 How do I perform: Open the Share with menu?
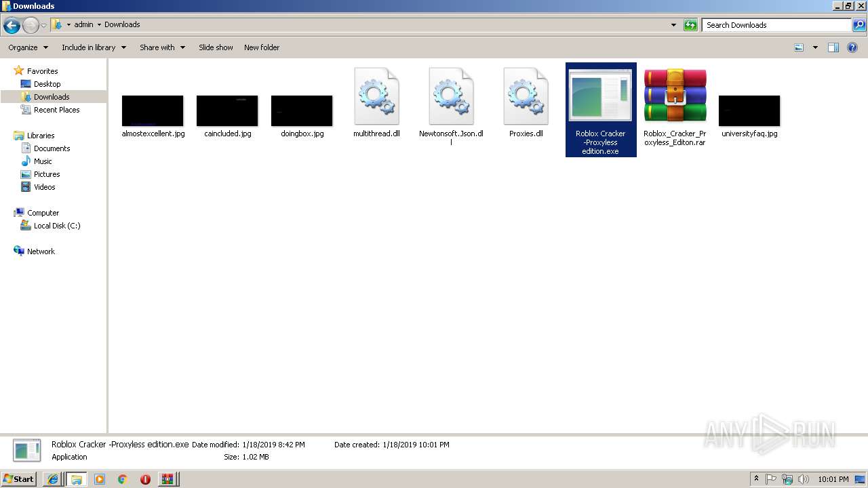pyautogui.click(x=162, y=47)
